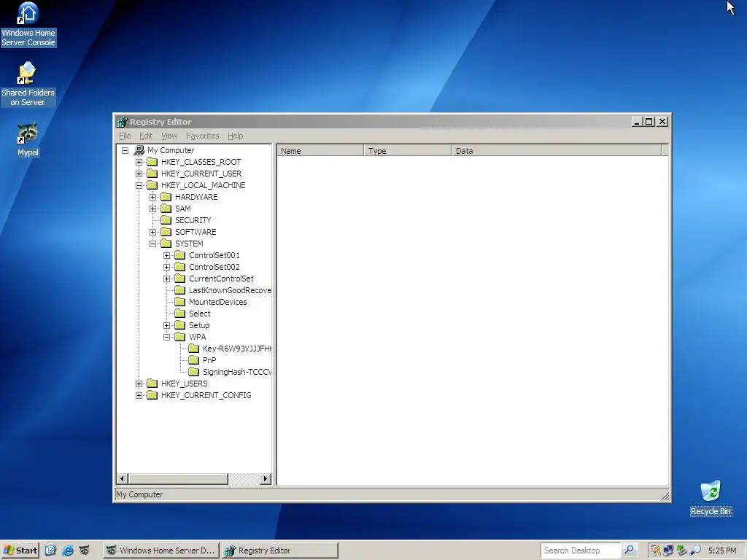Click the search magnifier icon in the taskbar
The height and width of the screenshot is (560, 747).
point(629,550)
